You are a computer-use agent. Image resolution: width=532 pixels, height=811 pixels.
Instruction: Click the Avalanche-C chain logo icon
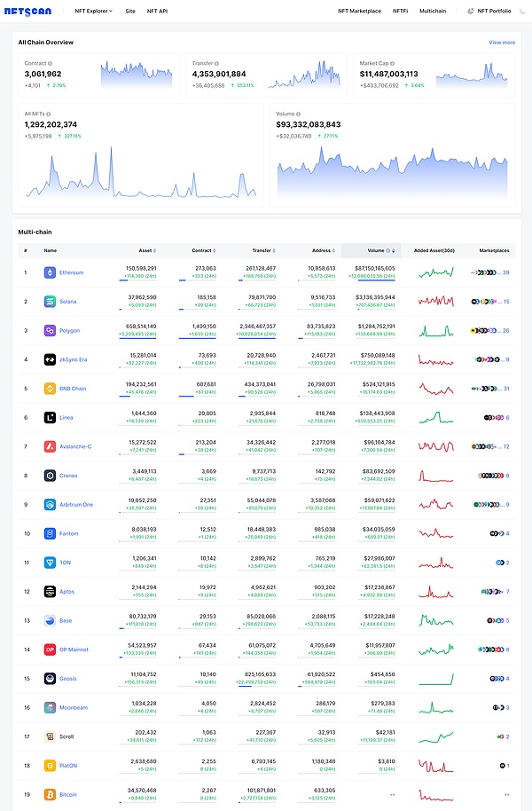[x=50, y=446]
